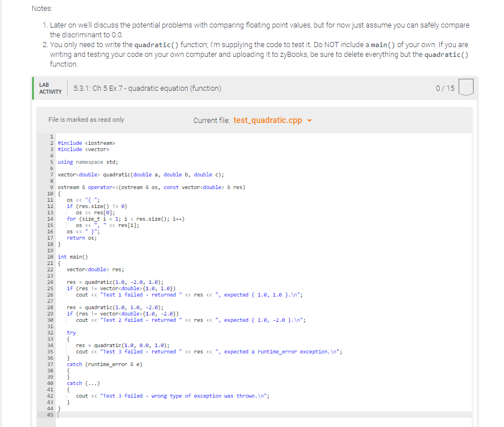Click 'File is marked as read only' text

pos(86,120)
